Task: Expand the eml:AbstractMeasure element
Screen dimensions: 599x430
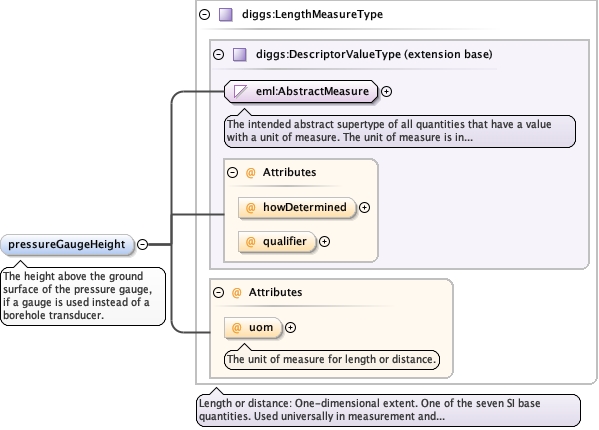Action: click(x=387, y=92)
